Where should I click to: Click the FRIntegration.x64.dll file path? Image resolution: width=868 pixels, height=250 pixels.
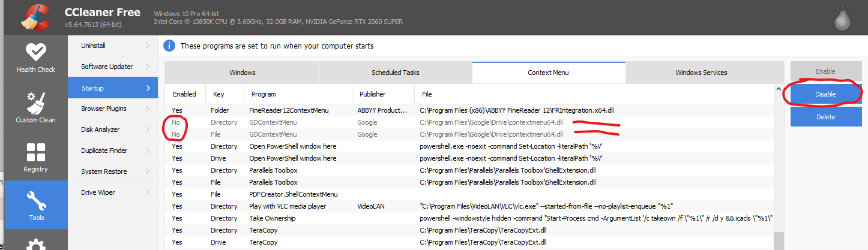(516, 110)
